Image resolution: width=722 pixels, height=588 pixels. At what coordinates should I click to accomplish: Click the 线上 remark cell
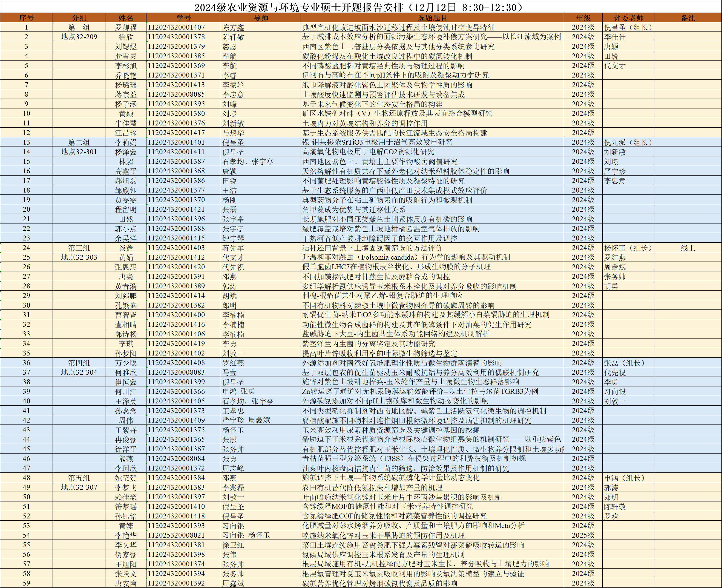pos(688,248)
